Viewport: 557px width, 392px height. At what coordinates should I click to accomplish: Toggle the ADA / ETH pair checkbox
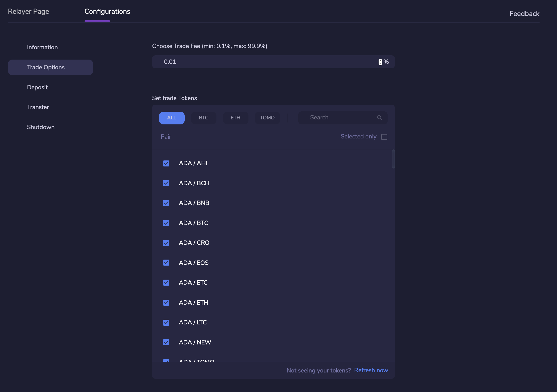[166, 303]
